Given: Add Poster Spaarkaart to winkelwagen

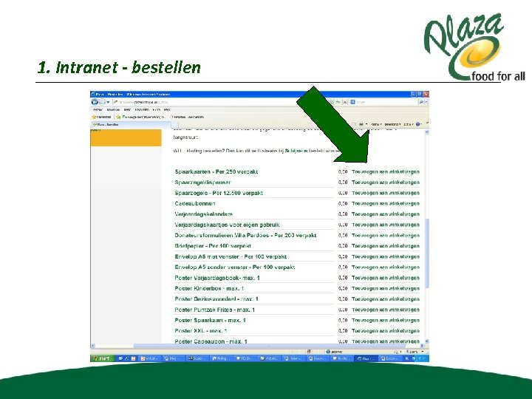Looking at the screenshot, I should click(386, 320).
